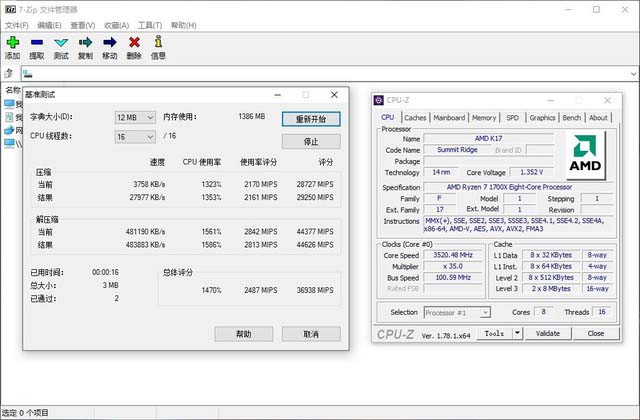Click the green Add (添加) icon
The image size is (640, 420).
[12, 42]
